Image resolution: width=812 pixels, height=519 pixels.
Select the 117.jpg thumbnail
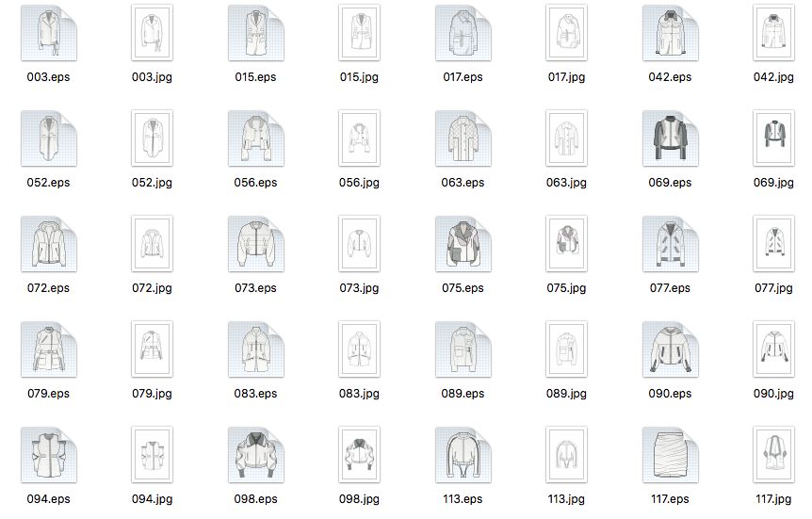[x=773, y=455]
